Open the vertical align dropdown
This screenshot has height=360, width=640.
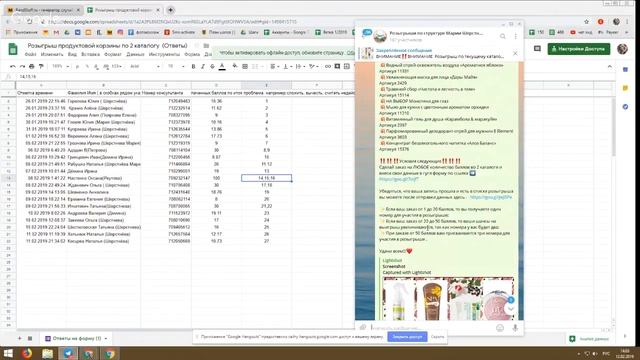287,67
